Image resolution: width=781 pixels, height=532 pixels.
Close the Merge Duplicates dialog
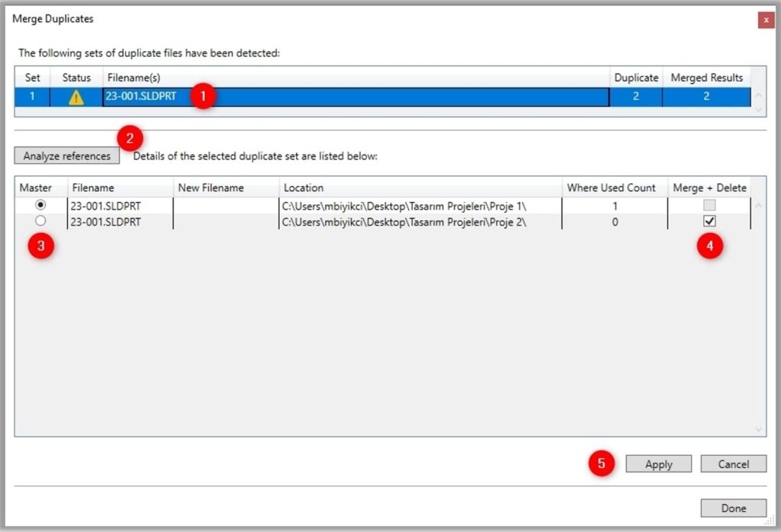pos(766,20)
